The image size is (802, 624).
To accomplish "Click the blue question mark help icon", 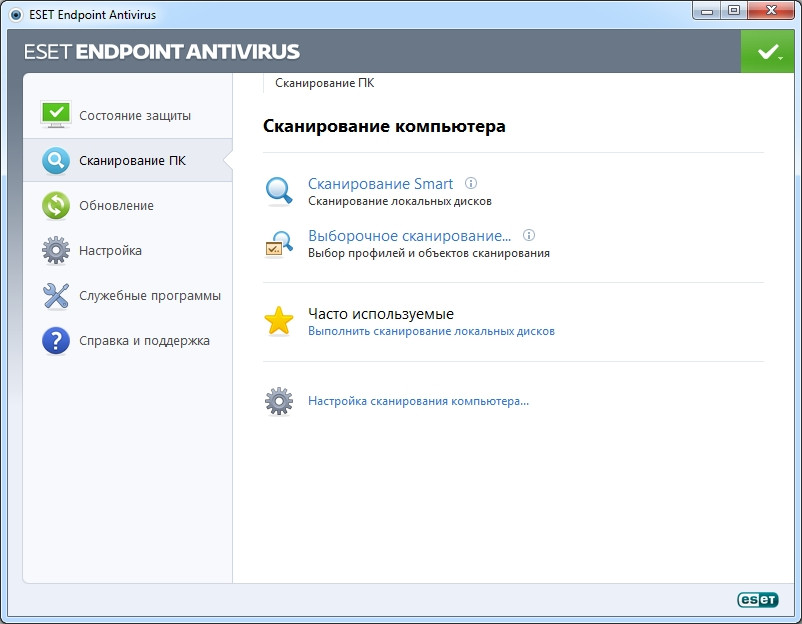I will [56, 341].
